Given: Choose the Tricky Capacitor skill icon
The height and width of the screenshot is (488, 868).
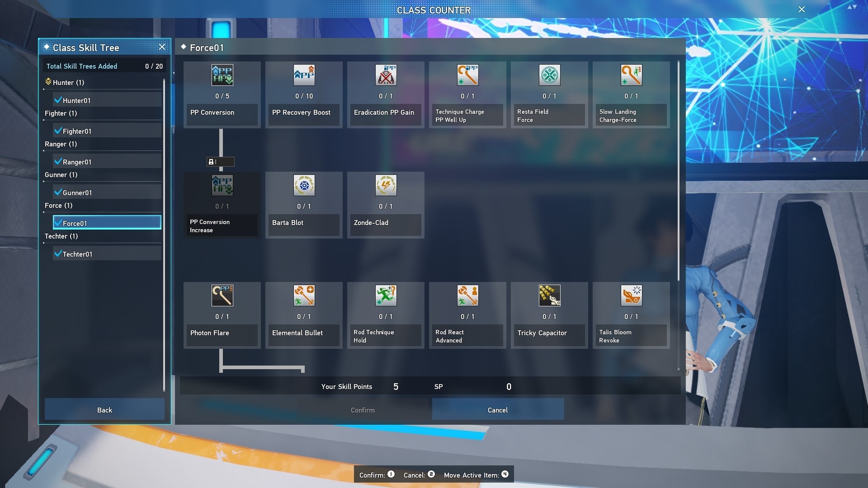Looking at the screenshot, I should tap(549, 296).
